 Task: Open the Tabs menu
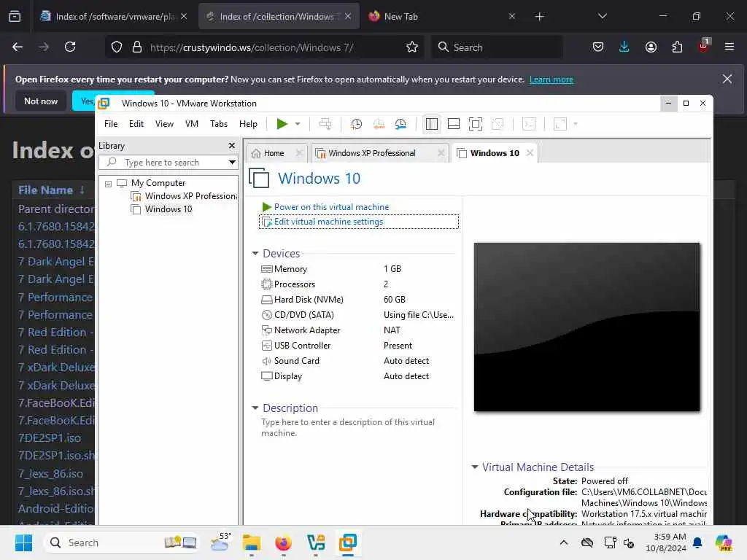click(x=219, y=124)
